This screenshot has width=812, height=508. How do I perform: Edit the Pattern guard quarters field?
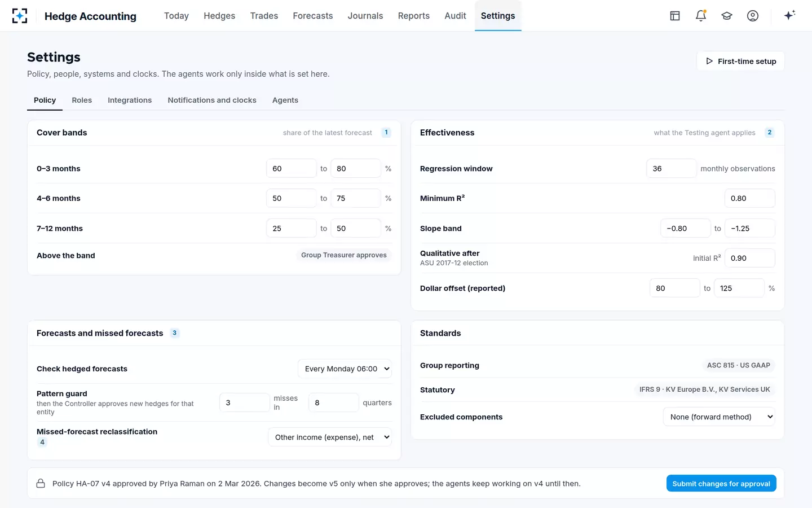click(334, 402)
